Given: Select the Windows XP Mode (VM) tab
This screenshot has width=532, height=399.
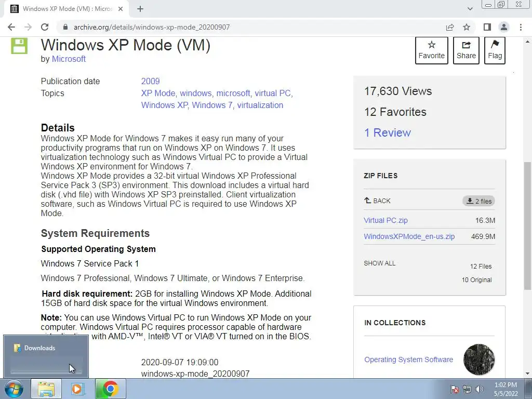Looking at the screenshot, I should (x=66, y=9).
